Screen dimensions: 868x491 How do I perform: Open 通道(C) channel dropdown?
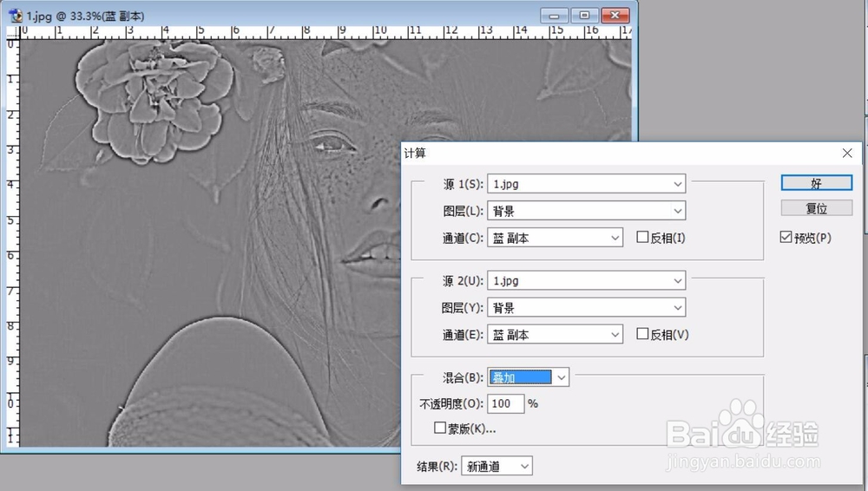coord(555,238)
